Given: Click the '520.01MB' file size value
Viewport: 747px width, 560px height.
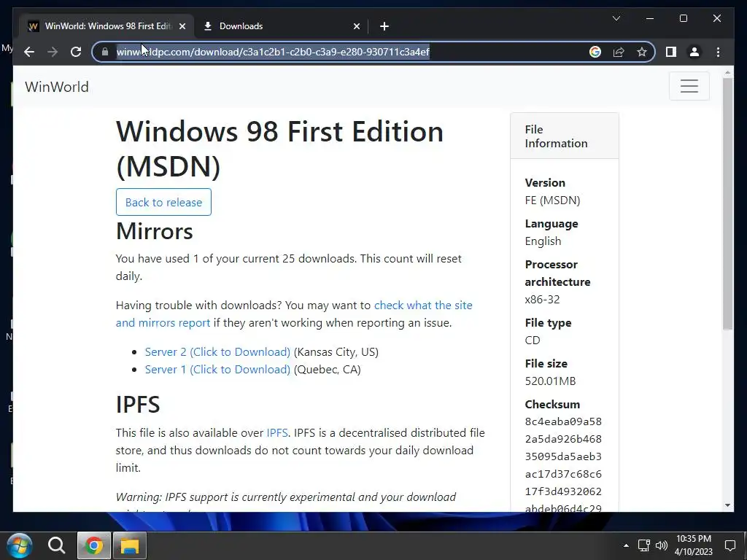Looking at the screenshot, I should [550, 381].
